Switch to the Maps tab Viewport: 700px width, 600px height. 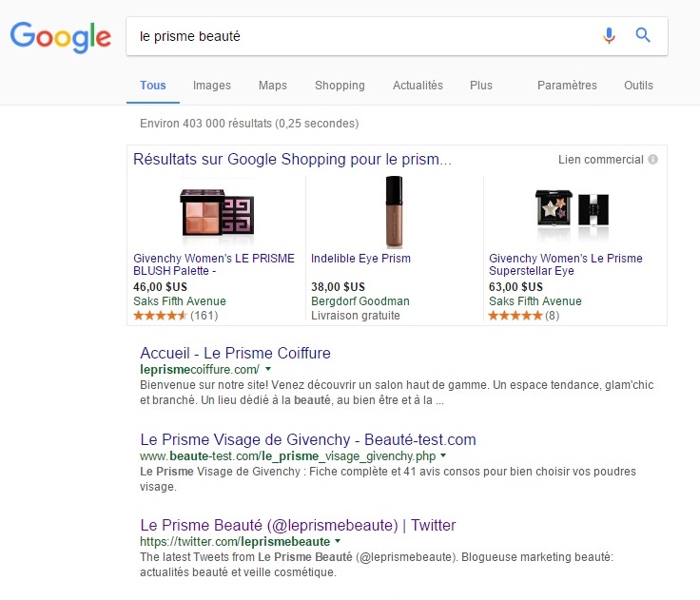tap(273, 86)
